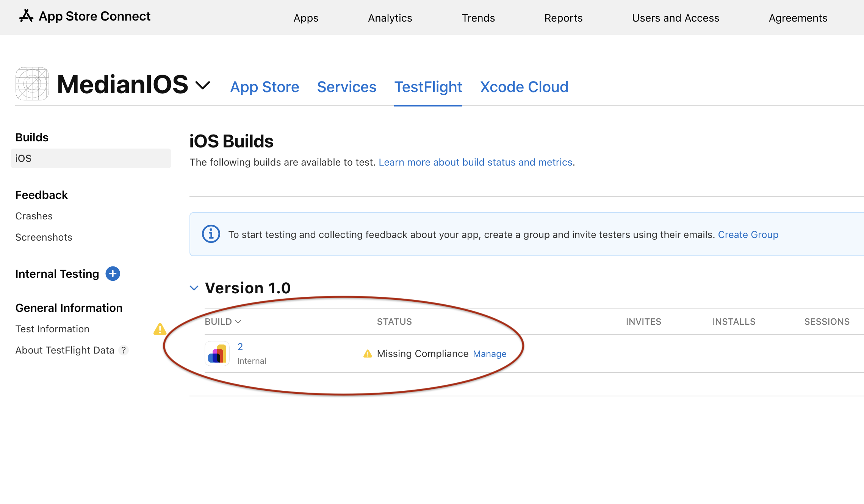Select the TestFlight tab
The image size is (864, 504).
click(428, 87)
